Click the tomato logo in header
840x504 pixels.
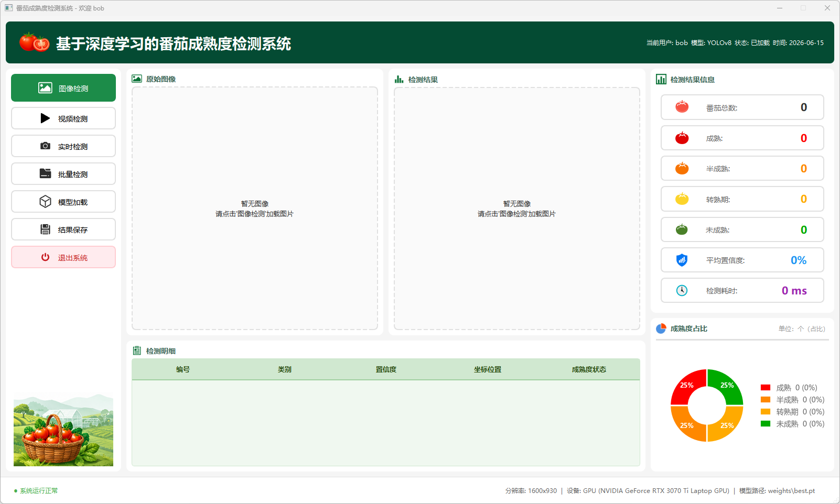click(x=34, y=42)
